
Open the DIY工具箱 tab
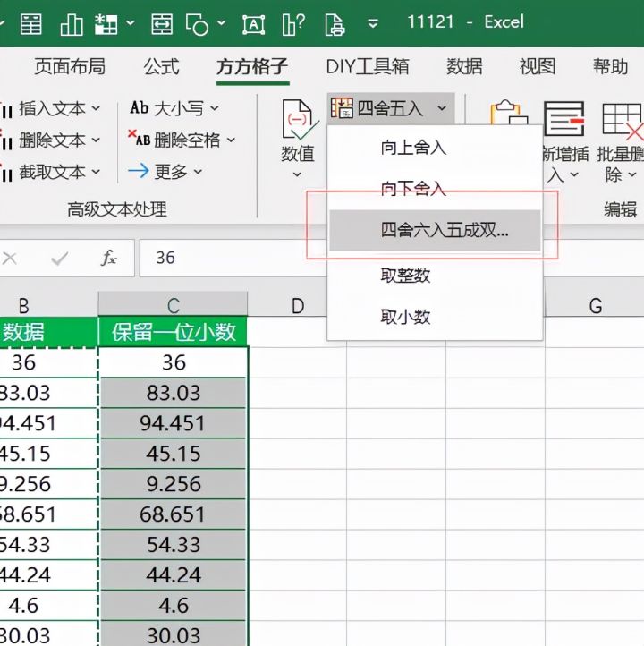(368, 67)
